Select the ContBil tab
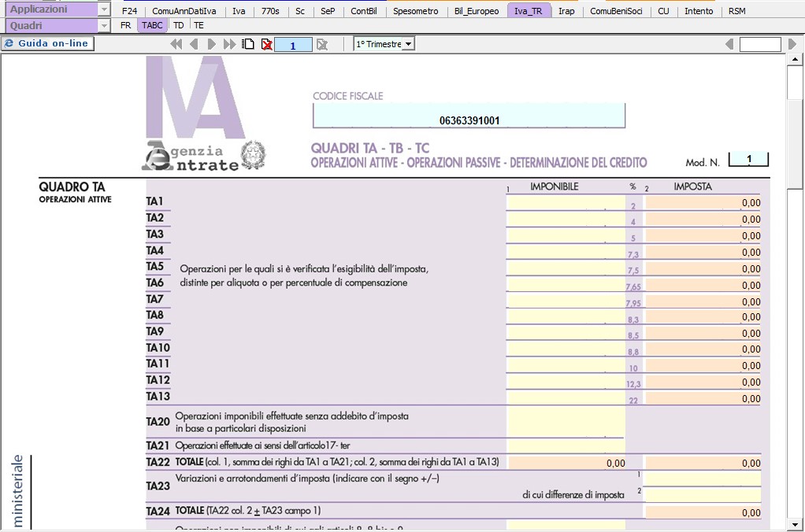Image resolution: width=805 pixels, height=532 pixels. coord(363,11)
